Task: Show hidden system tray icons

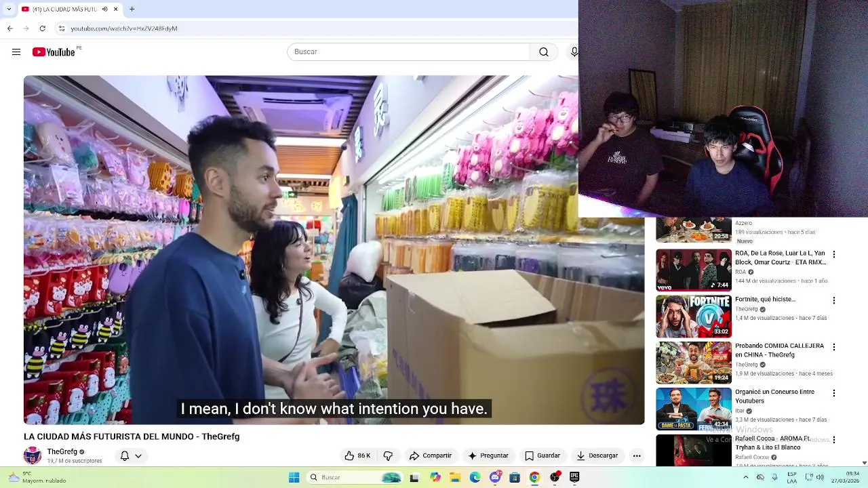Action: pyautogui.click(x=745, y=478)
